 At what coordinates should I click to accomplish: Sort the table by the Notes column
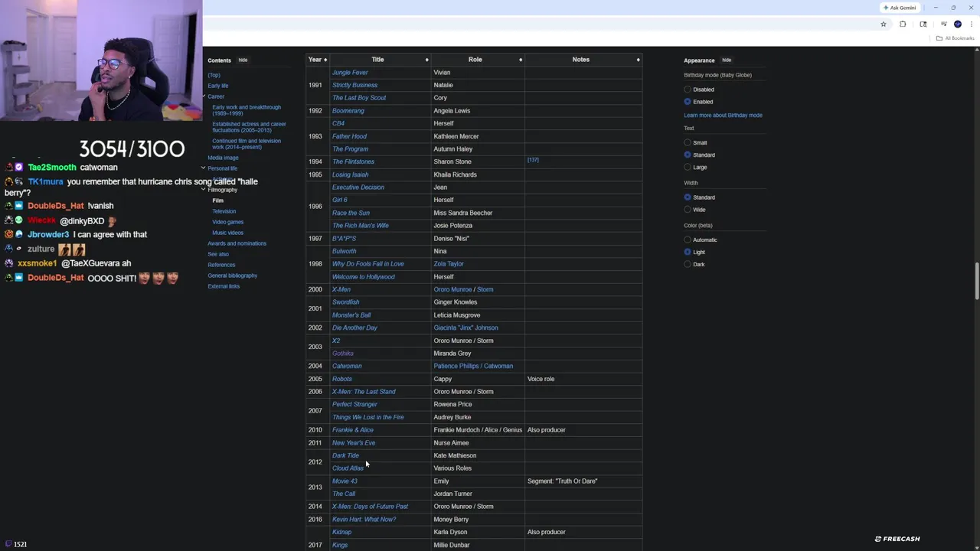[x=583, y=60]
